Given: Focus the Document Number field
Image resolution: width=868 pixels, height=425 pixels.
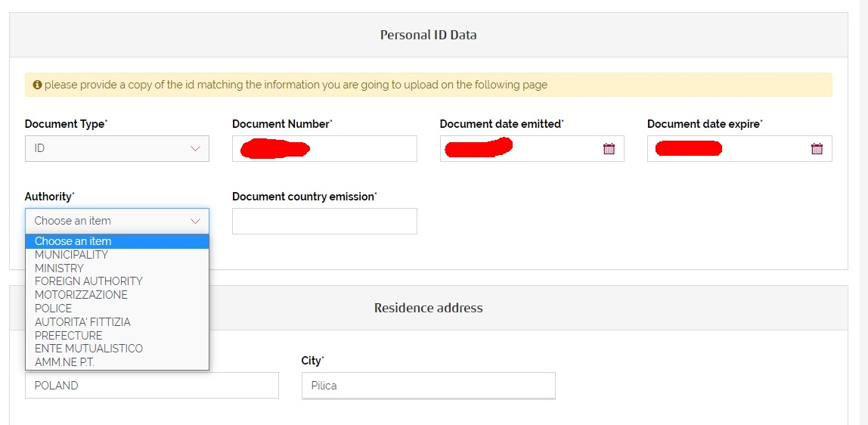Looking at the screenshot, I should tap(324, 148).
